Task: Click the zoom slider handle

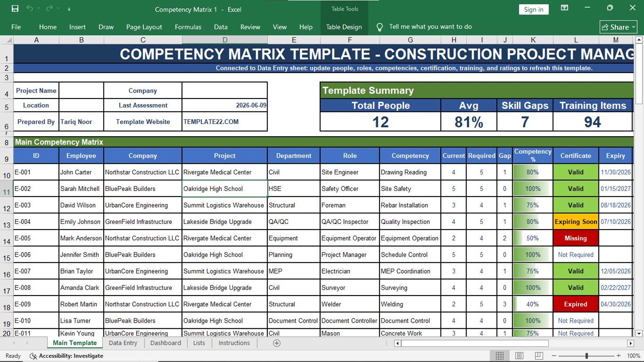Action: click(586, 356)
